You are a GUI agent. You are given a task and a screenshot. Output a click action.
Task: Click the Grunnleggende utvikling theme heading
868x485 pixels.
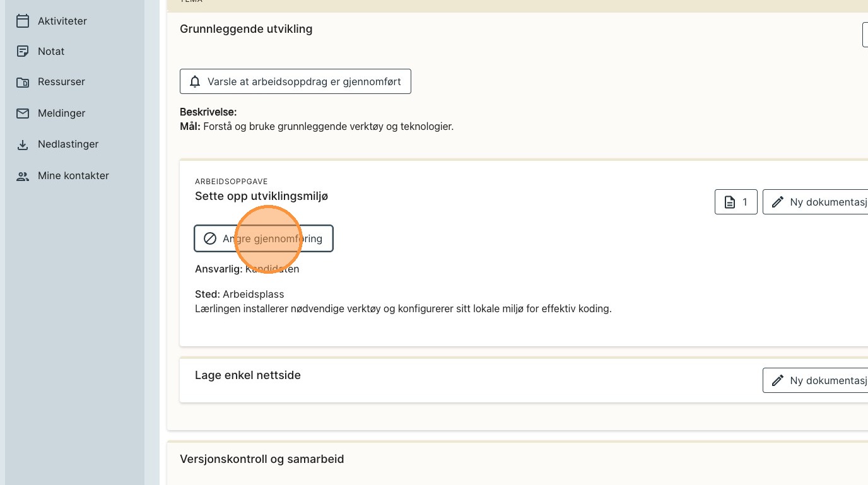point(246,29)
